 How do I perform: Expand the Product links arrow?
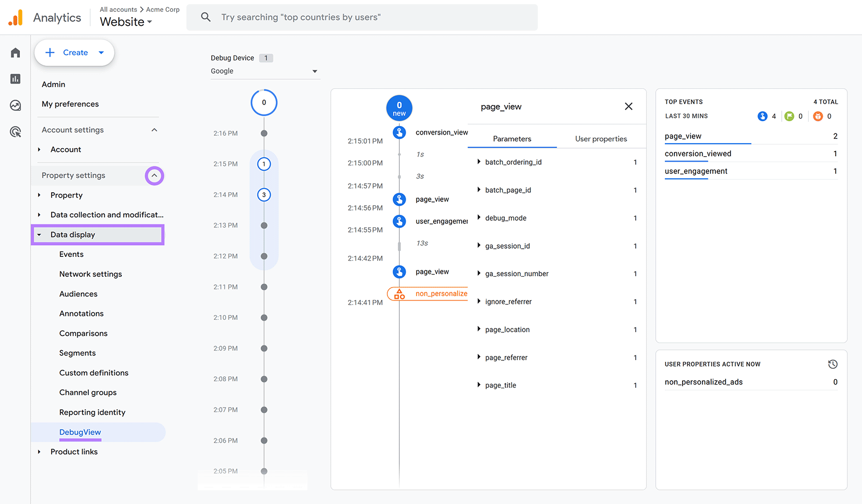(x=39, y=452)
